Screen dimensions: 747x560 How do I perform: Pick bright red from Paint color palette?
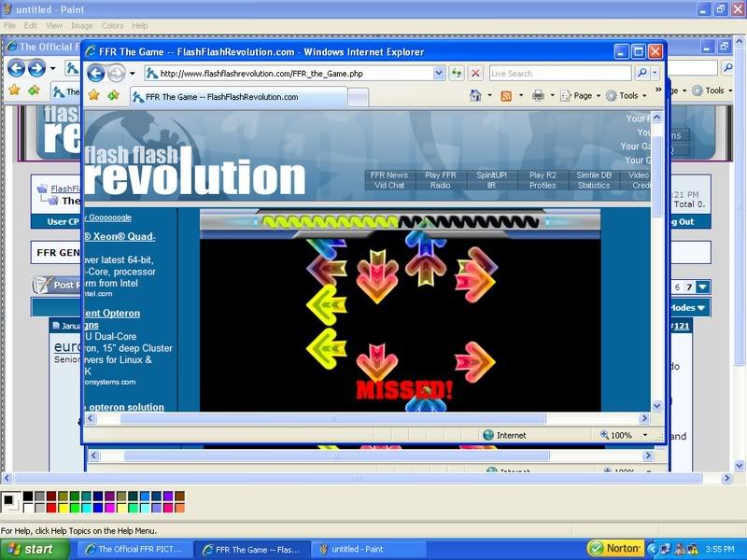[x=52, y=508]
